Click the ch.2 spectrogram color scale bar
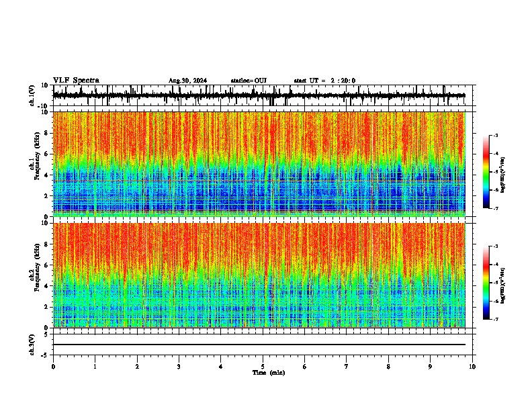Screen dimensions: 532x411 (486, 283)
